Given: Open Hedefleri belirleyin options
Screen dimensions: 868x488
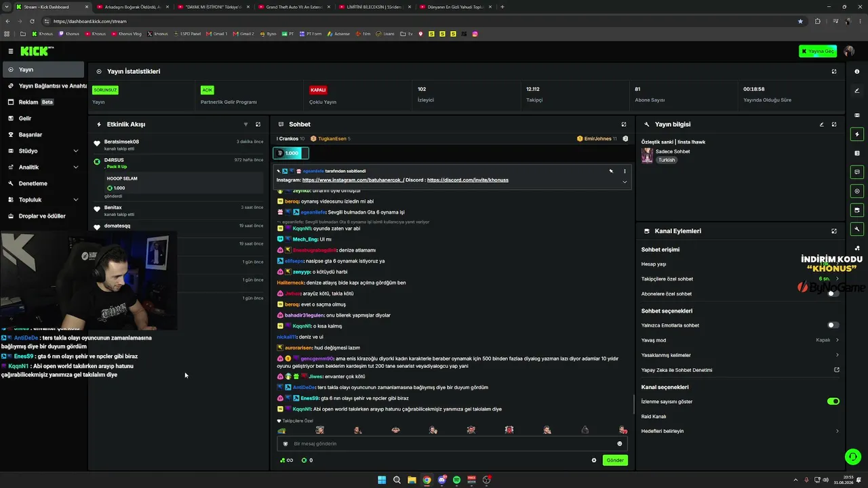Looking at the screenshot, I should pyautogui.click(x=741, y=431).
